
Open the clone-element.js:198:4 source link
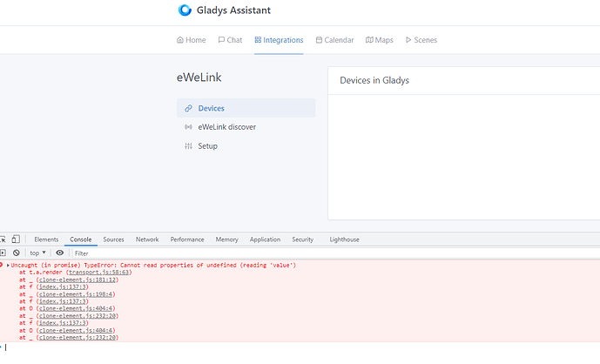pos(76,294)
